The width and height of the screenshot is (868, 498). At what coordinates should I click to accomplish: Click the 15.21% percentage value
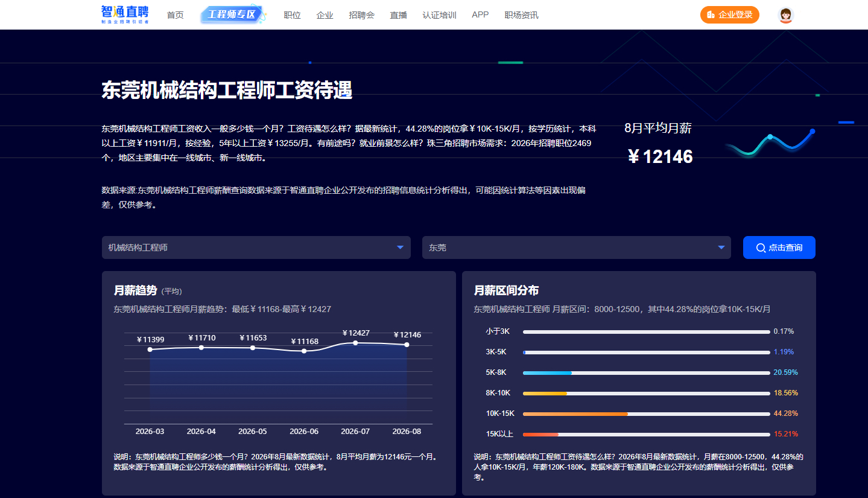click(x=786, y=434)
